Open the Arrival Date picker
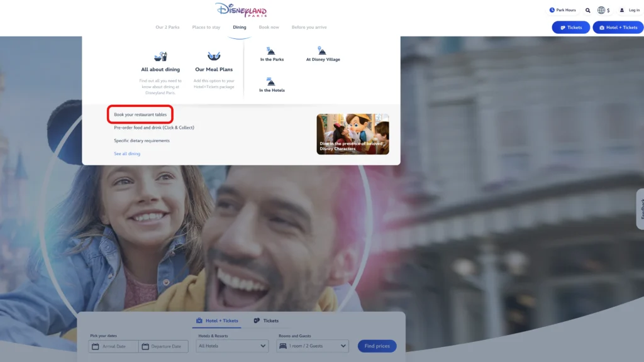The image size is (644, 362). 114,346
